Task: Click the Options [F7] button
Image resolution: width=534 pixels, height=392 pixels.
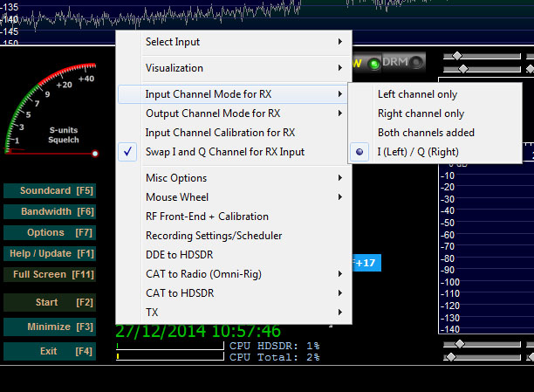Action: click(50, 233)
